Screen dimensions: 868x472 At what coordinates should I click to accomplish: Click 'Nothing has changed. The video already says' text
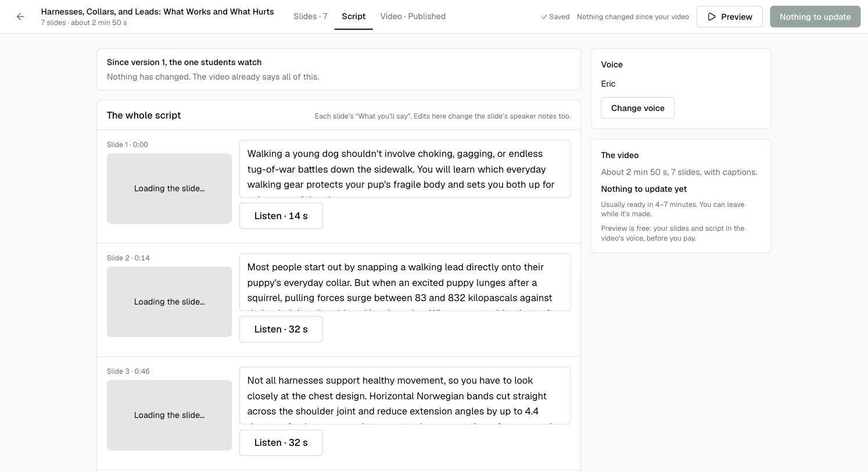[x=213, y=77]
